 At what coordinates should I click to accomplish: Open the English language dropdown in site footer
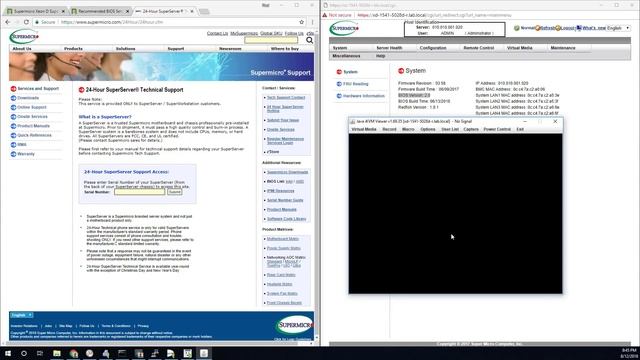tap(21, 315)
